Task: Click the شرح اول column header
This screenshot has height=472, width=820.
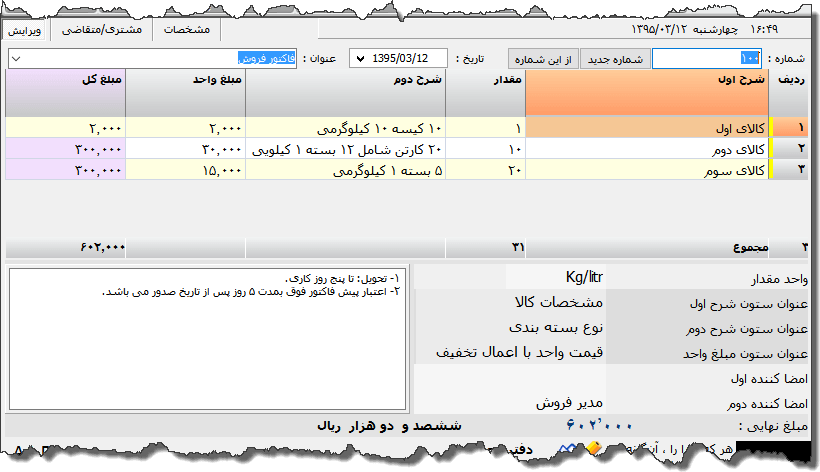Action: click(x=645, y=80)
